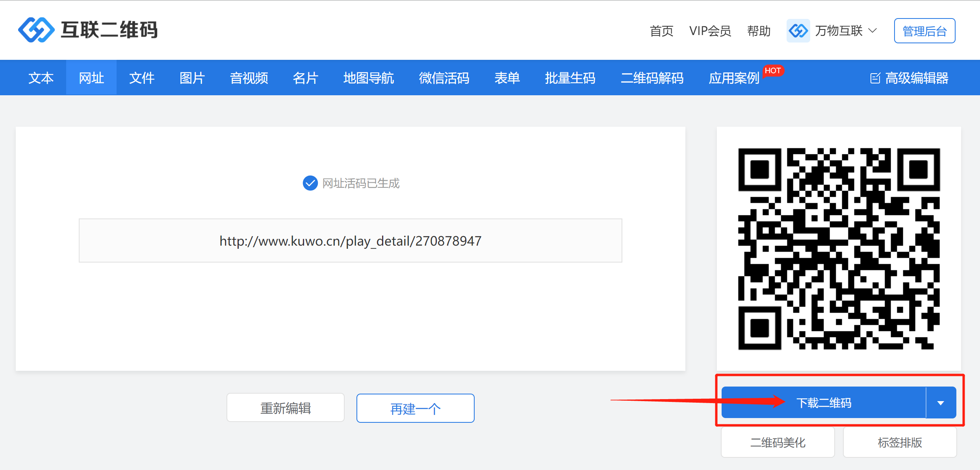
Task: Click the generated URL text field
Action: [351, 241]
